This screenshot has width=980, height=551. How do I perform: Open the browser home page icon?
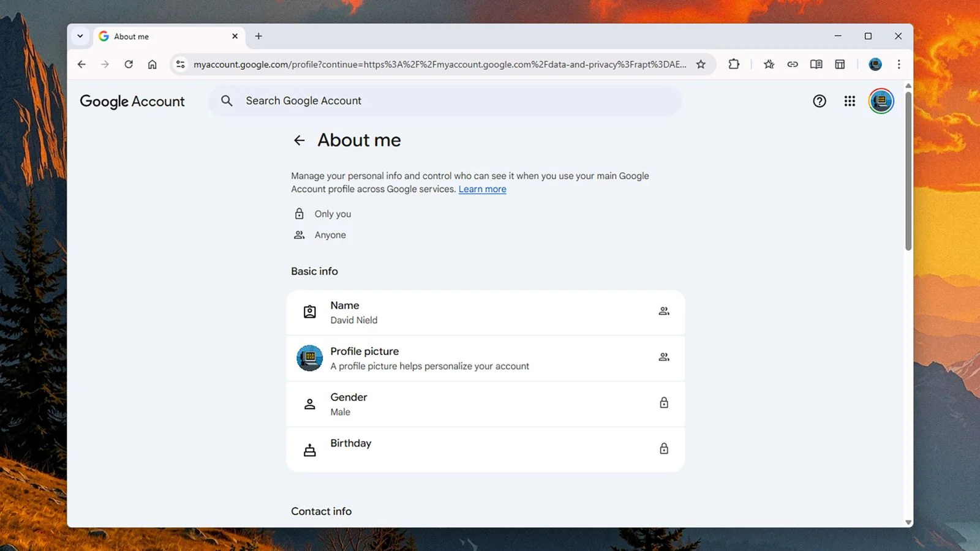tap(153, 64)
